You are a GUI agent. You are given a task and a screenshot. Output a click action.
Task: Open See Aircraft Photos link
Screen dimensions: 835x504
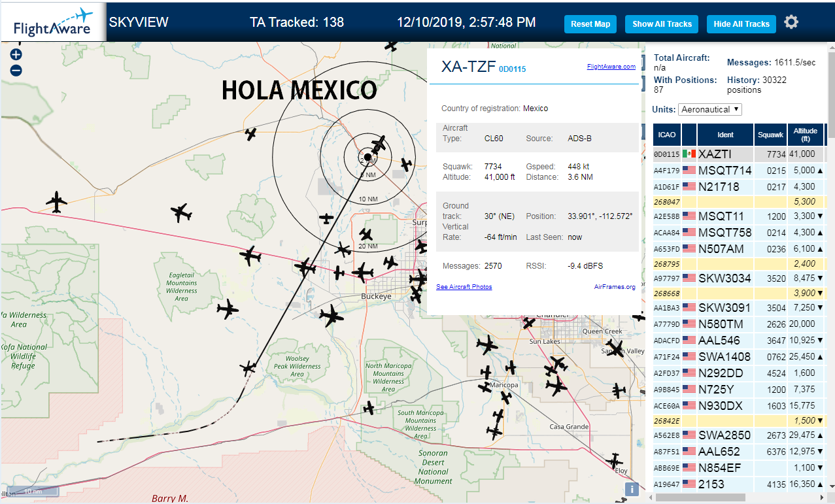click(464, 287)
